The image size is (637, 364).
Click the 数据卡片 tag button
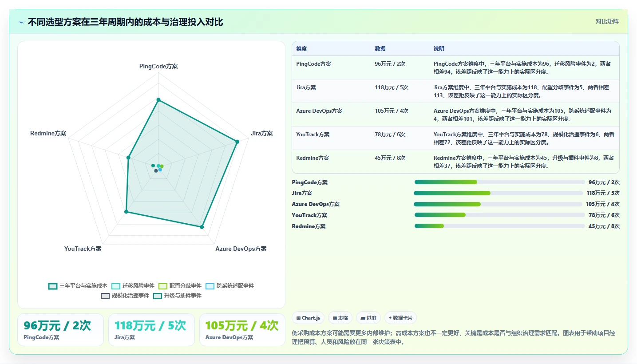pos(400,318)
